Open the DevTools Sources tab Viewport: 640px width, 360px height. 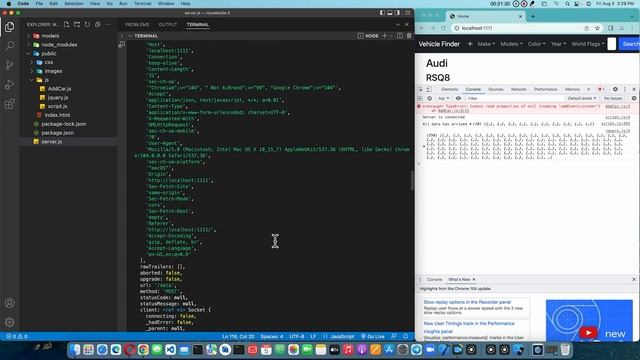[496, 89]
